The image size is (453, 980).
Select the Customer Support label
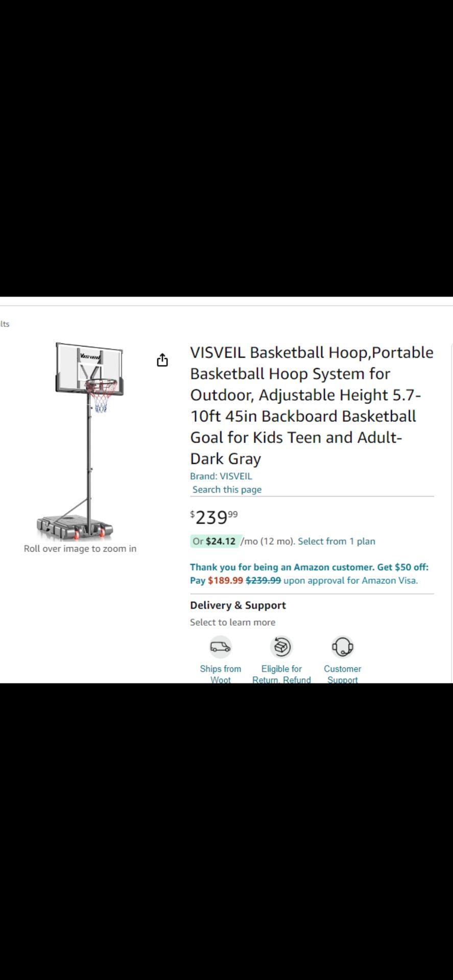(x=342, y=674)
